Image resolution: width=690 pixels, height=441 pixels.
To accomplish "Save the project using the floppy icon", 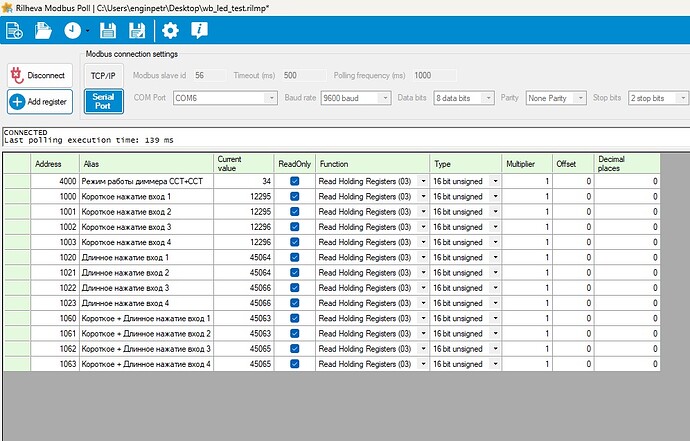I will [108, 31].
